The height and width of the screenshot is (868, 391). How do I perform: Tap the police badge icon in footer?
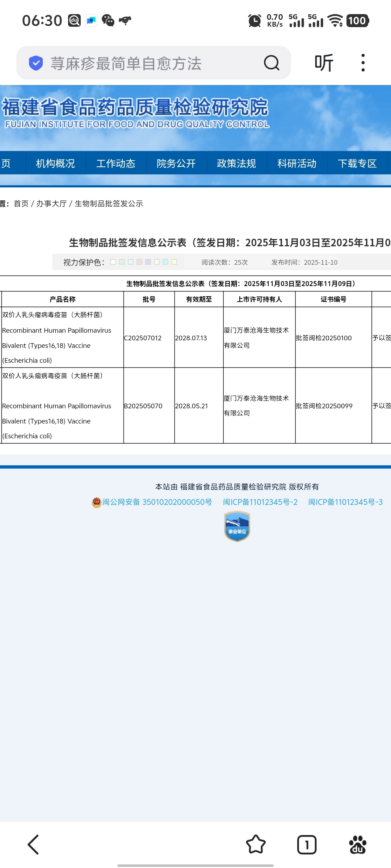(96, 502)
